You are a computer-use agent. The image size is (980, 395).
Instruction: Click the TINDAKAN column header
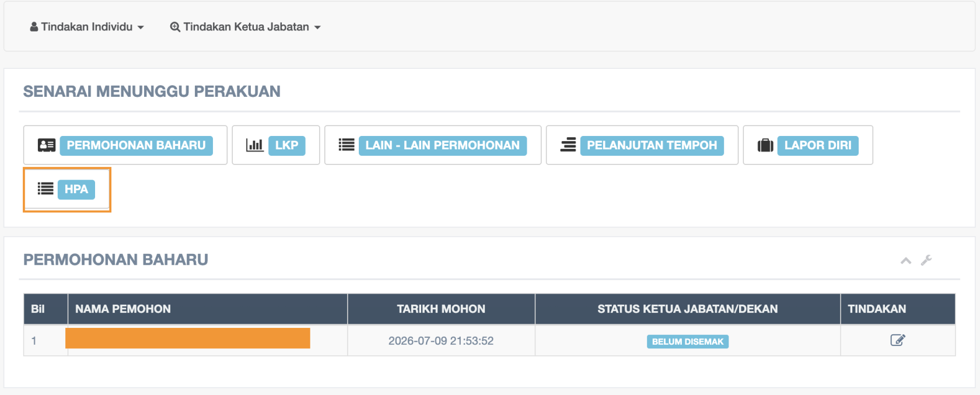coord(898,309)
